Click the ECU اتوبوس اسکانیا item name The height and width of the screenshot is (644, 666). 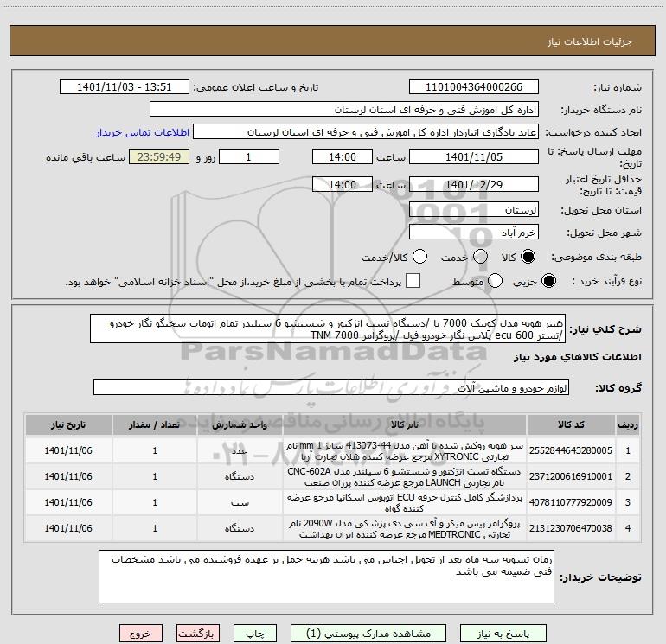[405, 502]
